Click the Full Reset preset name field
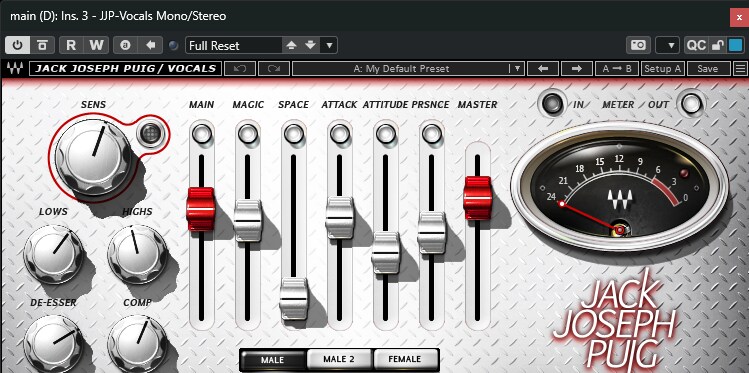Viewport: 749px width, 373px height. coord(234,45)
